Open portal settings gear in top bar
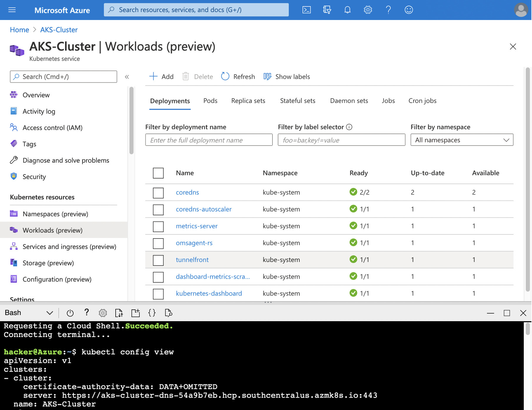The width and height of the screenshot is (532, 410). [x=368, y=10]
